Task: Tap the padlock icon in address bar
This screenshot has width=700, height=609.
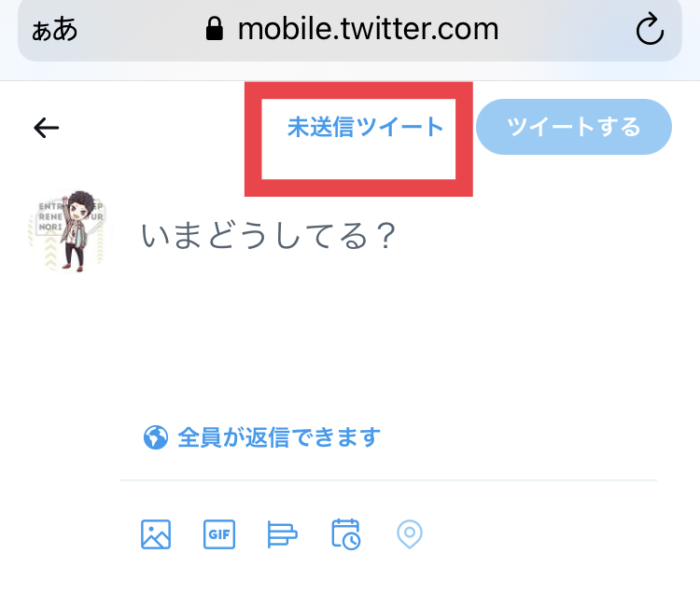Action: (215, 29)
